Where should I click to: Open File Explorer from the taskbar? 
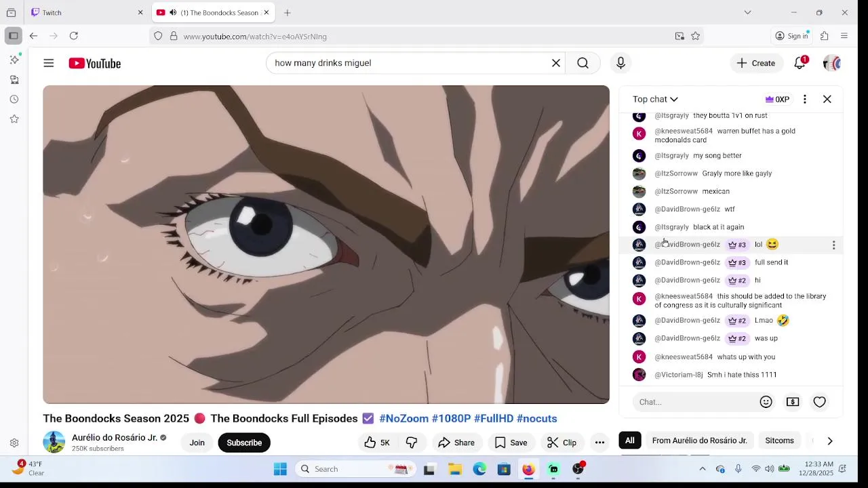[455, 469]
